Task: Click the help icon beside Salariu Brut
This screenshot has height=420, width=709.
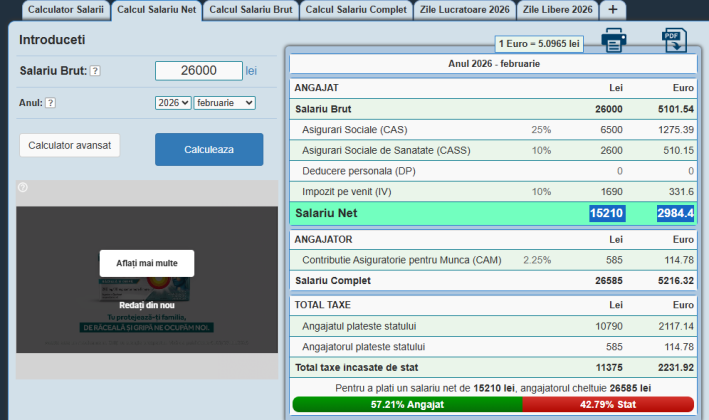Action: 95,71
